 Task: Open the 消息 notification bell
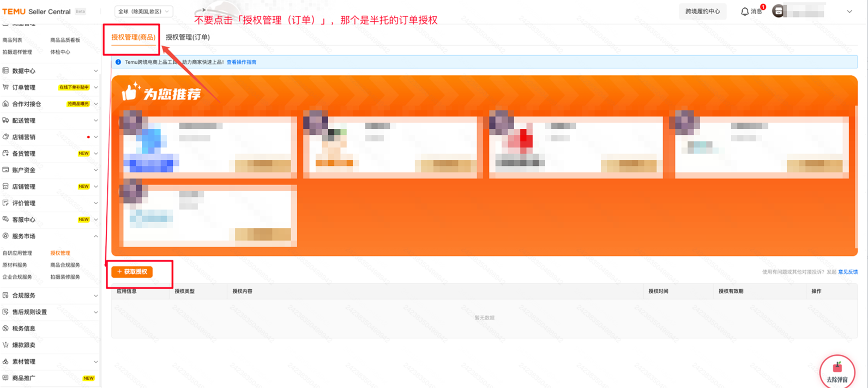tap(745, 11)
